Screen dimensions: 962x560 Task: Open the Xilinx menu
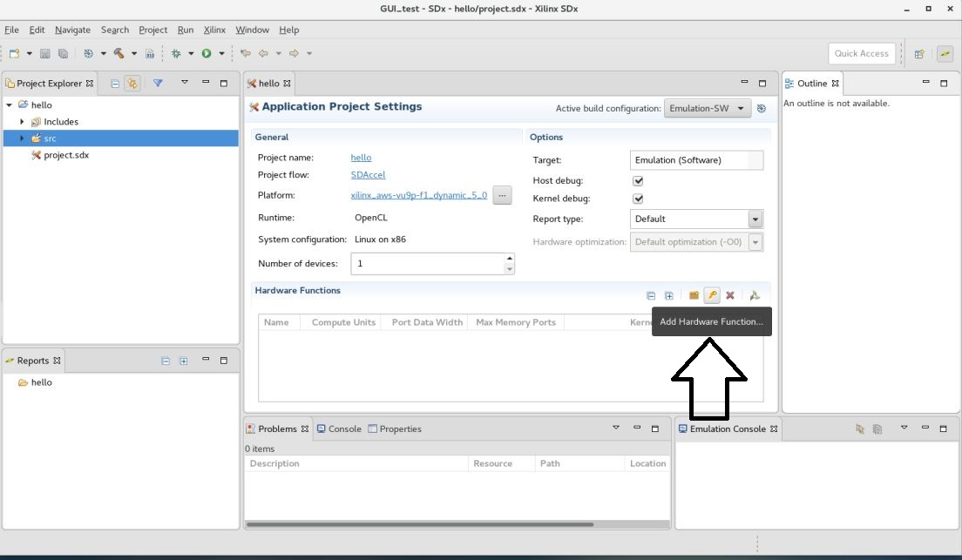point(214,30)
